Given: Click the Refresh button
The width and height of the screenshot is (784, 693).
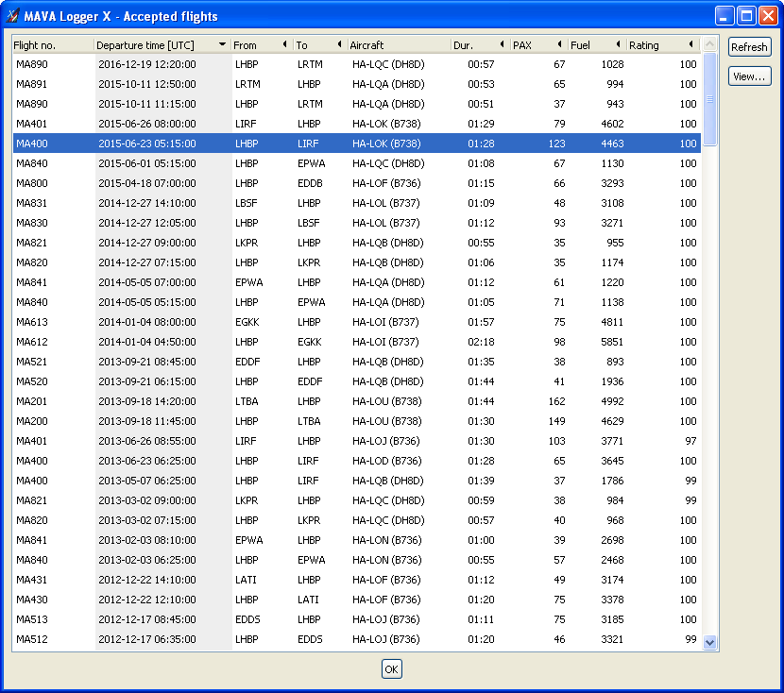Looking at the screenshot, I should pyautogui.click(x=749, y=47).
